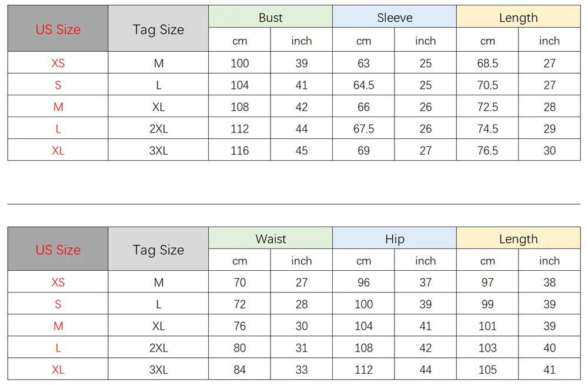Click the 105 cm length value
Viewport: 588px width, 385px height.
487,370
